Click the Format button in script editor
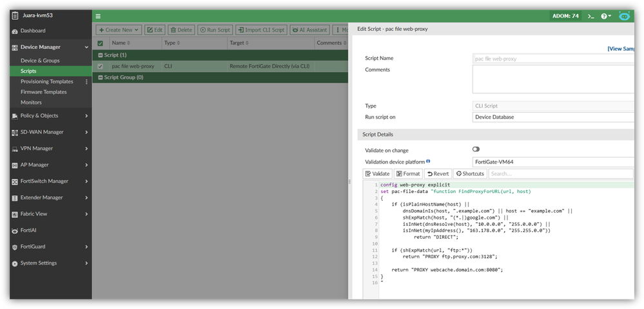 [407, 174]
